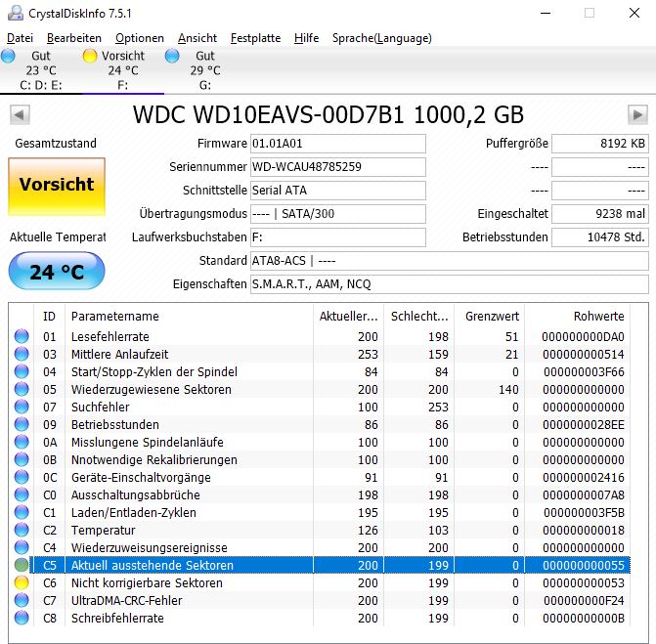Open the Datei menu
Viewport: 656px width, 644px height.
pos(20,38)
